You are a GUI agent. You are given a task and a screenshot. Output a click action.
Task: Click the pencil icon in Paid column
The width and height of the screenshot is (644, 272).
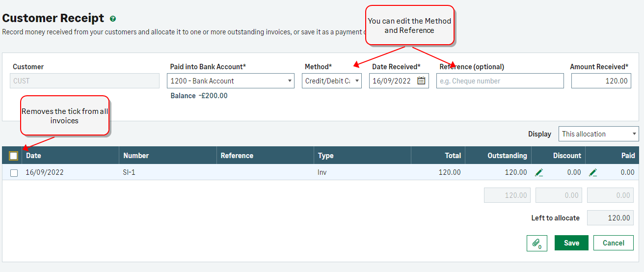[x=593, y=172]
